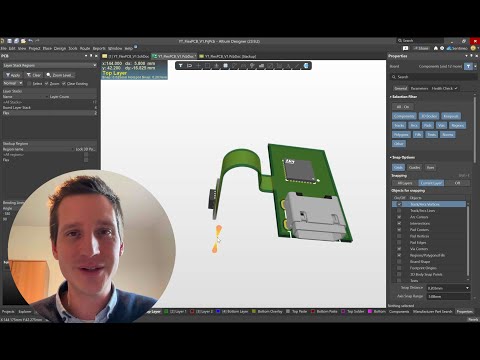Click the filter icon in the active bar
The height and width of the screenshot is (360, 480).
180,66
